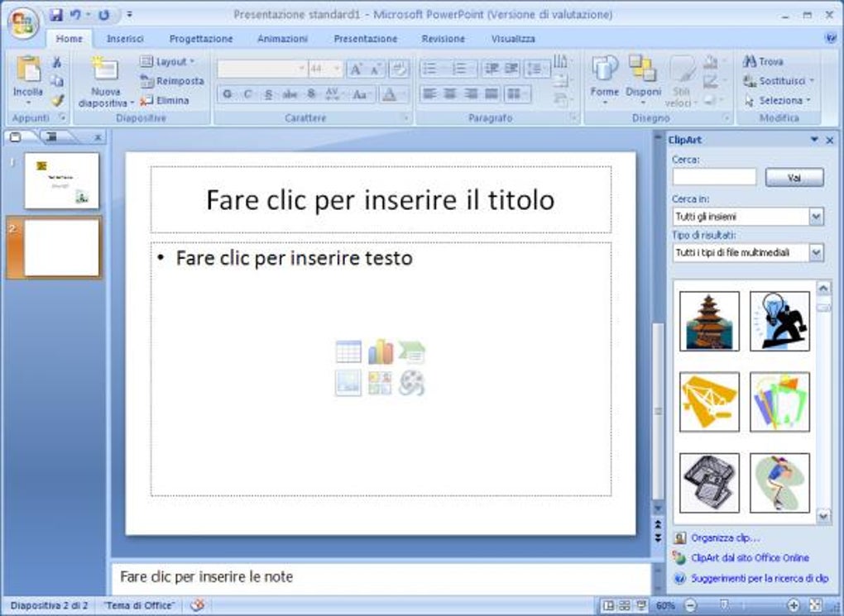
Task: Expand the font size 44 dropdown
Action: (337, 69)
